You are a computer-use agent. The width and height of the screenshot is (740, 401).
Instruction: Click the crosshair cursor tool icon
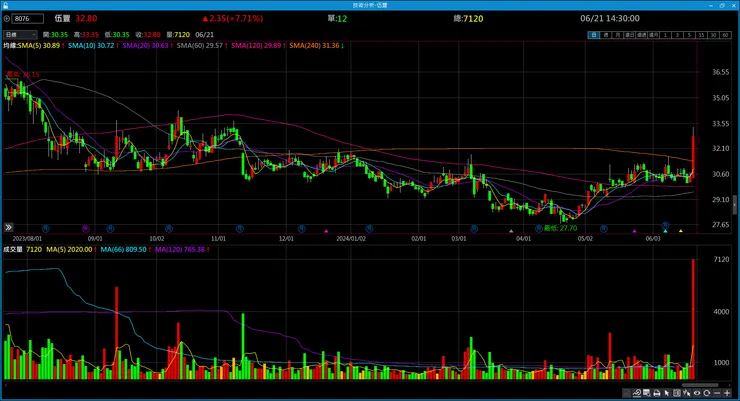click(x=687, y=393)
